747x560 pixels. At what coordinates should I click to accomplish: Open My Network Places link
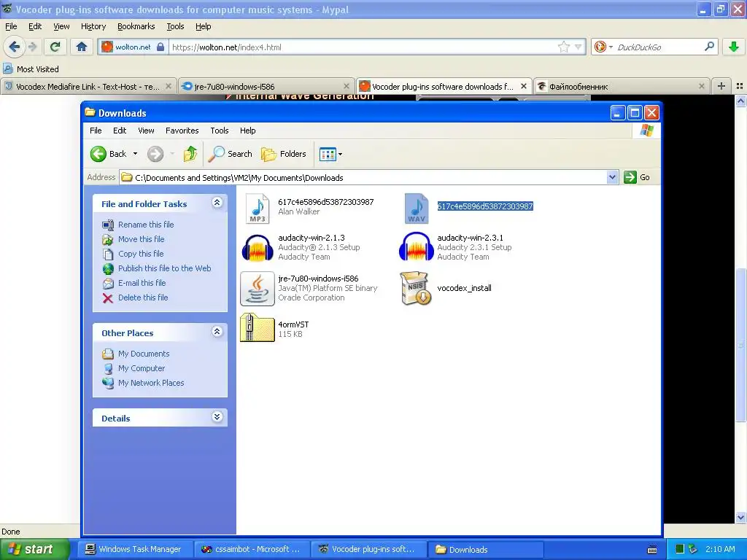151,383
